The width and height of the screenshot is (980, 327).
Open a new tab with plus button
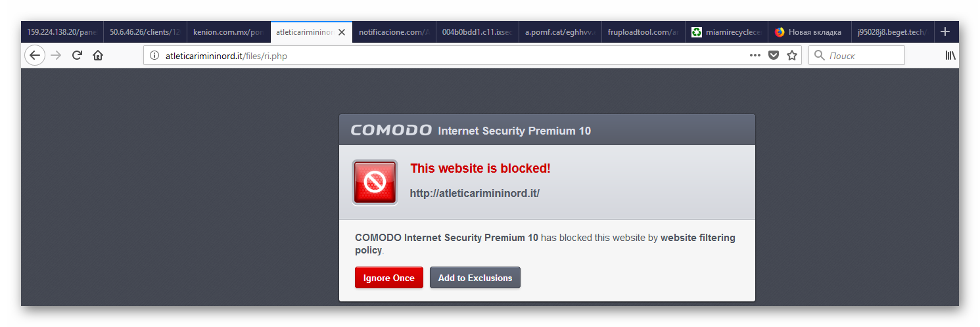[945, 32]
